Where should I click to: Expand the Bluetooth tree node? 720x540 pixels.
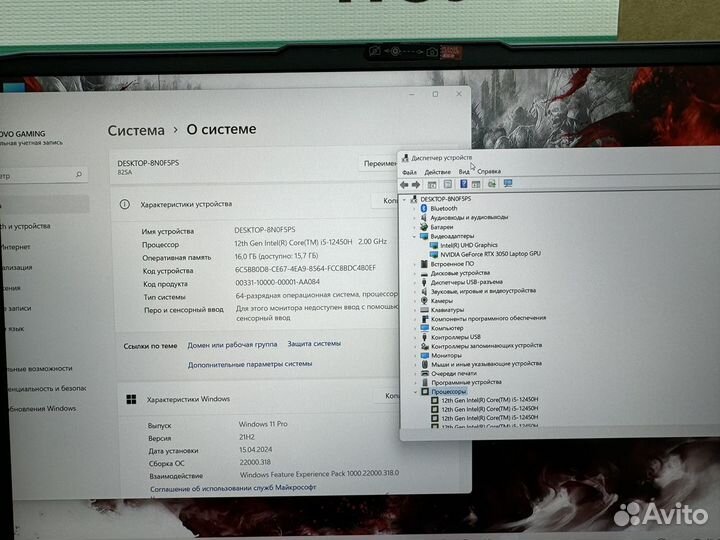pos(415,208)
